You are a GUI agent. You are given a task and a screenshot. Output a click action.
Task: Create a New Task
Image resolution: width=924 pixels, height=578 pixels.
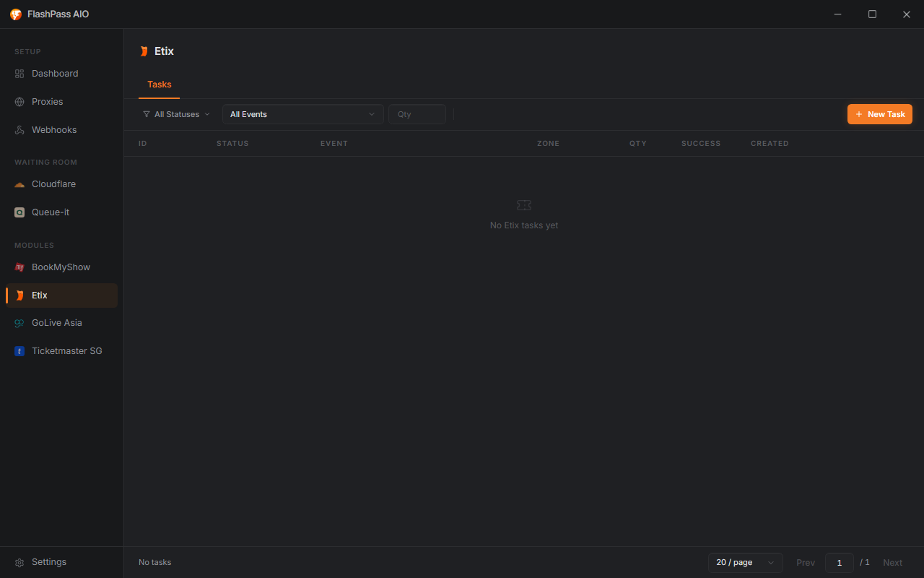pyautogui.click(x=880, y=114)
